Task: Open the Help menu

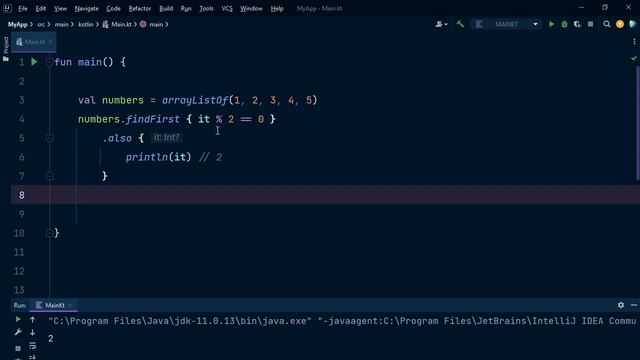Action: 277,8
